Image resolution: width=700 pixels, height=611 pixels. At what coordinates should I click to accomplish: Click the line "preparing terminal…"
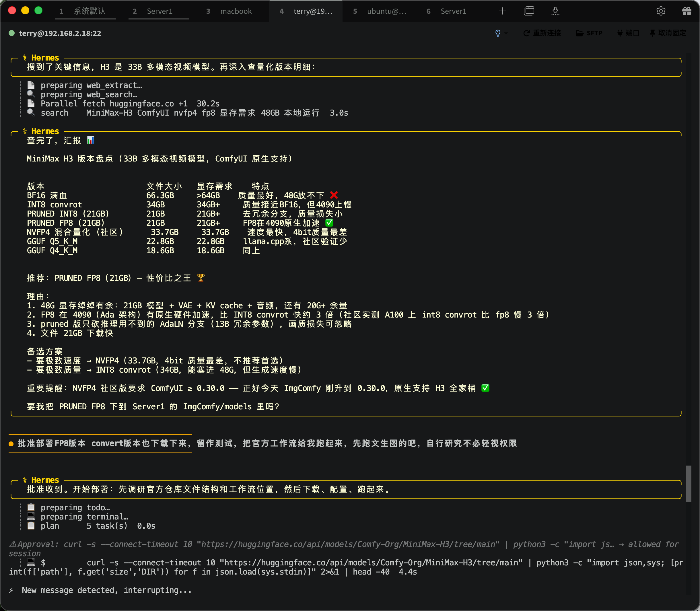click(x=85, y=517)
